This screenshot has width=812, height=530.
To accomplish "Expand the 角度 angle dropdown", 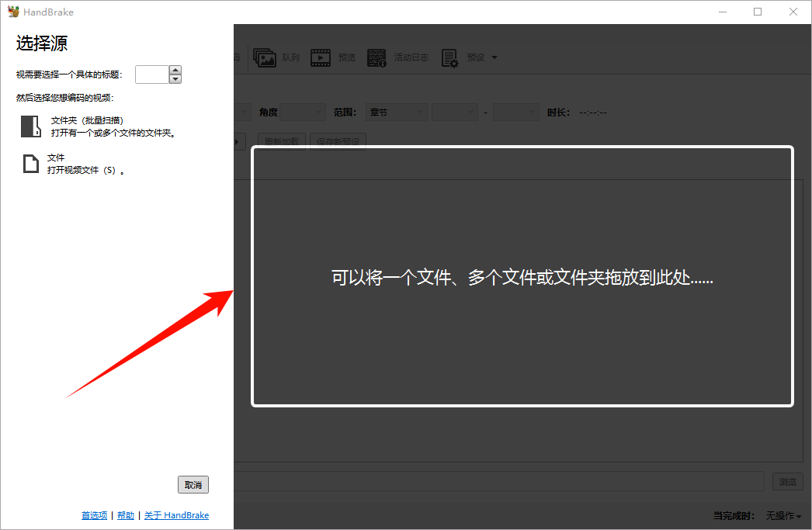I will (x=303, y=112).
